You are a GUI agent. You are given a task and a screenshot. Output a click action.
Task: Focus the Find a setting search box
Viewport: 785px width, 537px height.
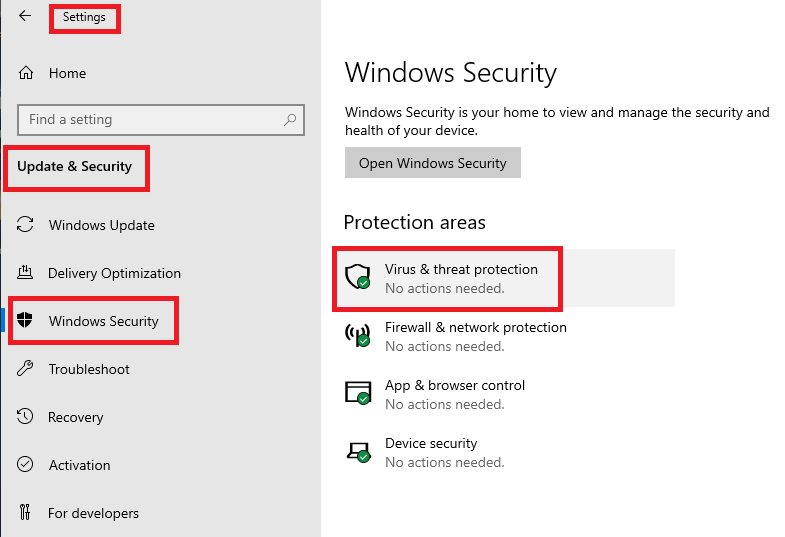tap(150, 120)
